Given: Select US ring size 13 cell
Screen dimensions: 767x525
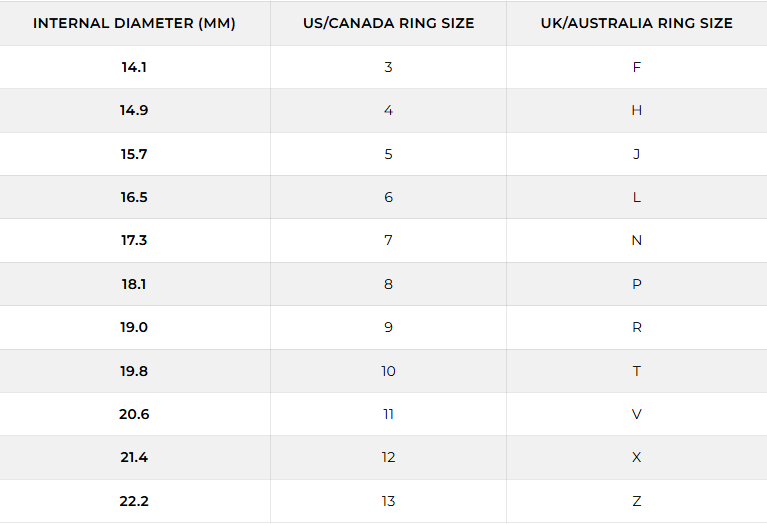Looking at the screenshot, I should tap(388, 501).
